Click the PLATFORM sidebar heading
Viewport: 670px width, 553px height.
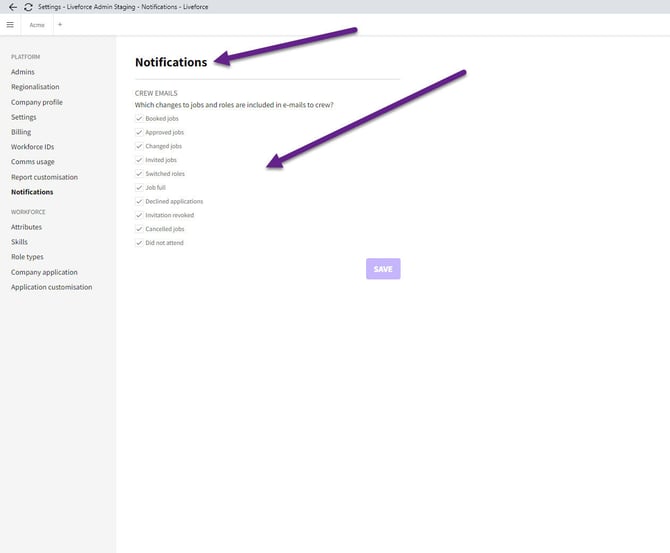point(26,57)
